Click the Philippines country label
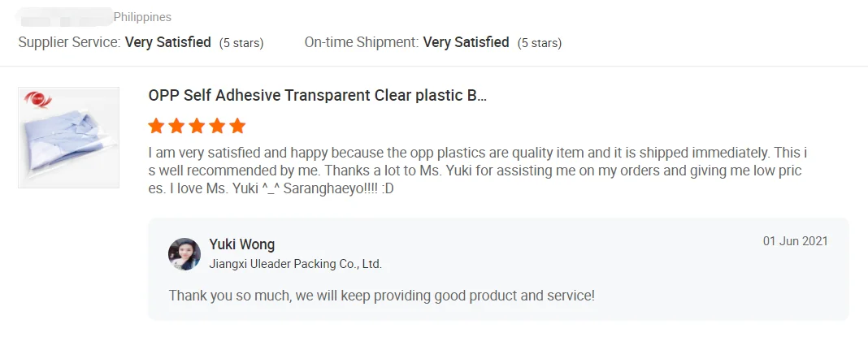 142,17
